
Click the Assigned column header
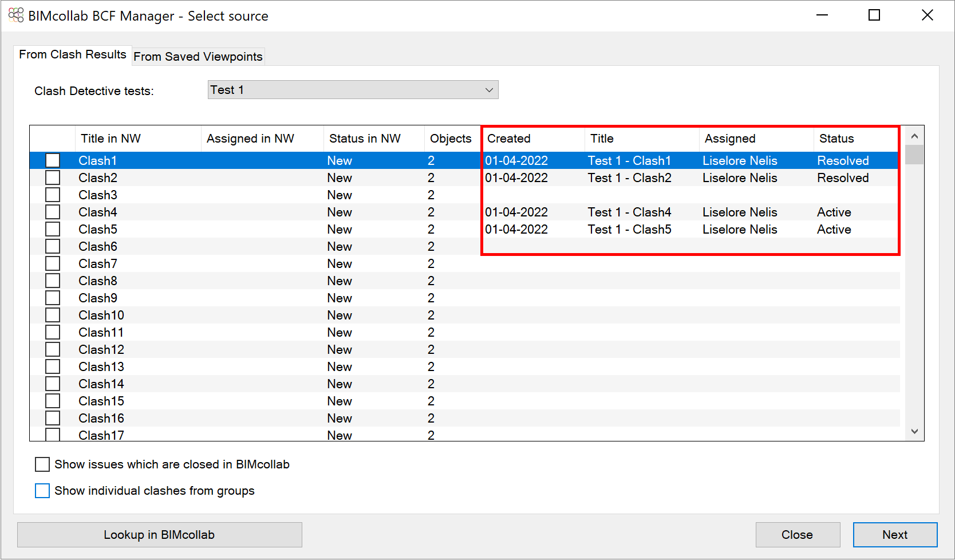[756, 139]
